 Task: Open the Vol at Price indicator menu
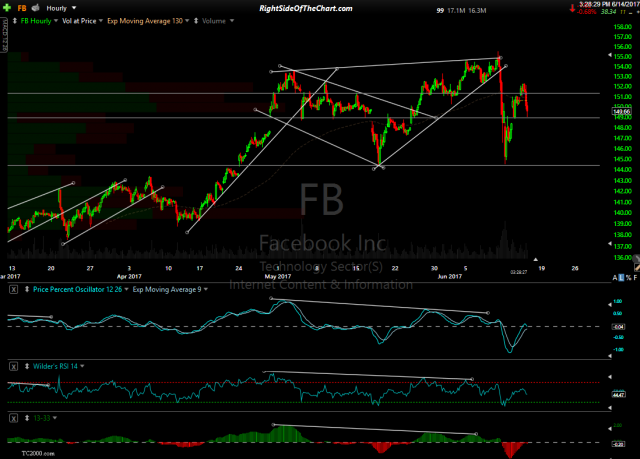click(x=82, y=21)
